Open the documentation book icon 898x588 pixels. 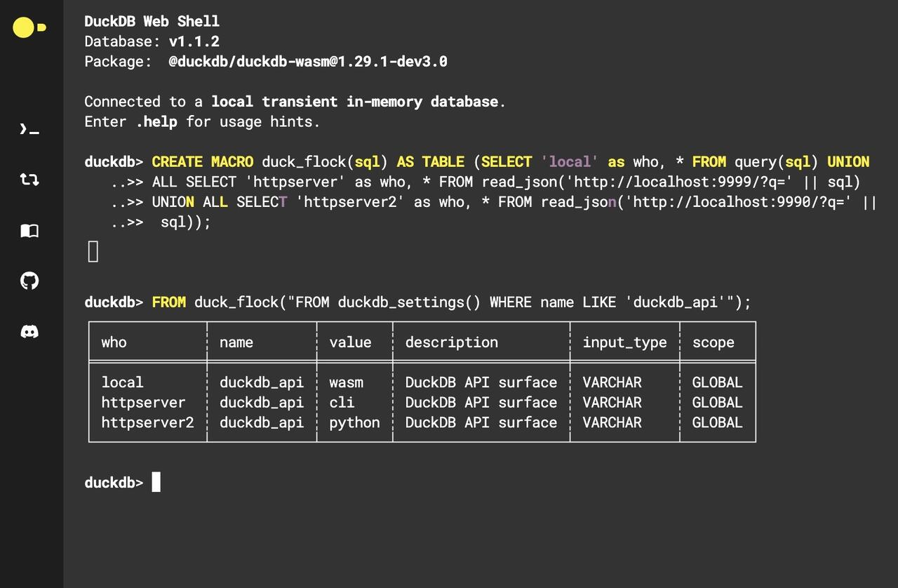[x=29, y=231]
